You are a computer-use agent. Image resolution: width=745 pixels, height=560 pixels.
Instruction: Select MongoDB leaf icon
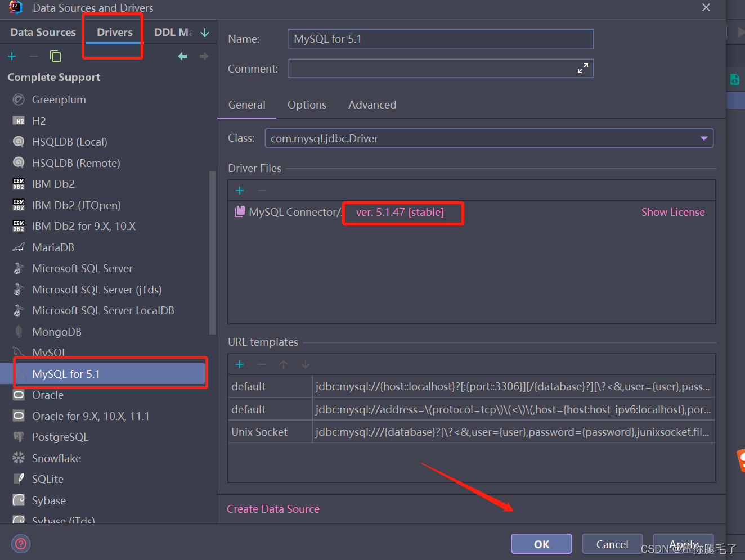pos(19,332)
